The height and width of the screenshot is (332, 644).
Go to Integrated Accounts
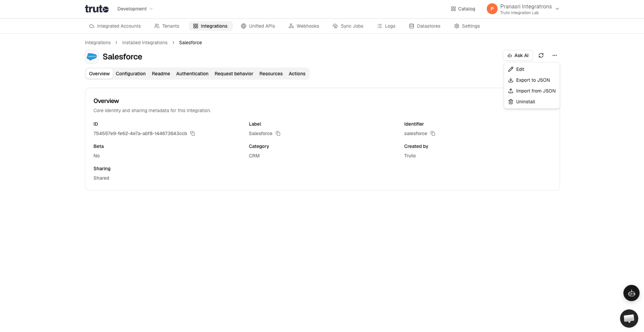tap(115, 26)
